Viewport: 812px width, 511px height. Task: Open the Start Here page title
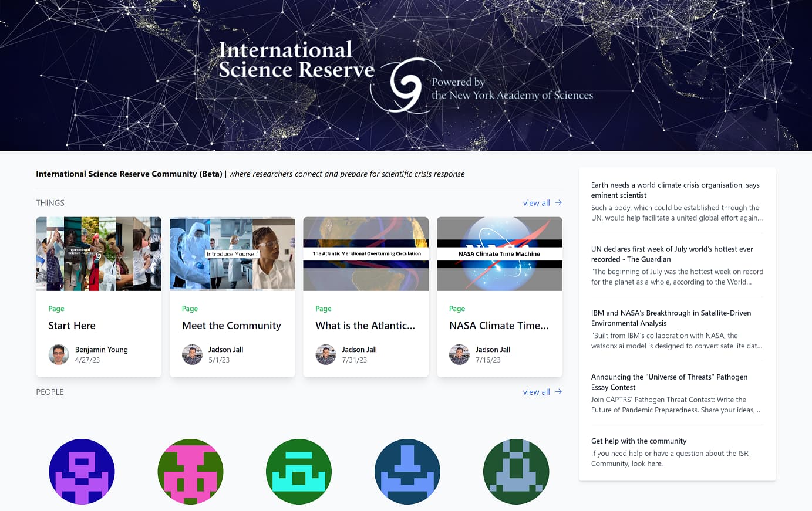[x=72, y=326]
